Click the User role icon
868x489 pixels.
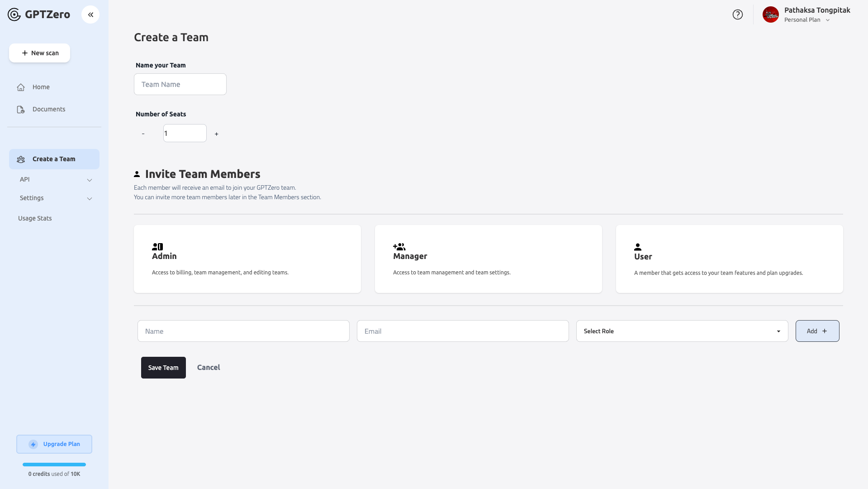click(x=638, y=247)
